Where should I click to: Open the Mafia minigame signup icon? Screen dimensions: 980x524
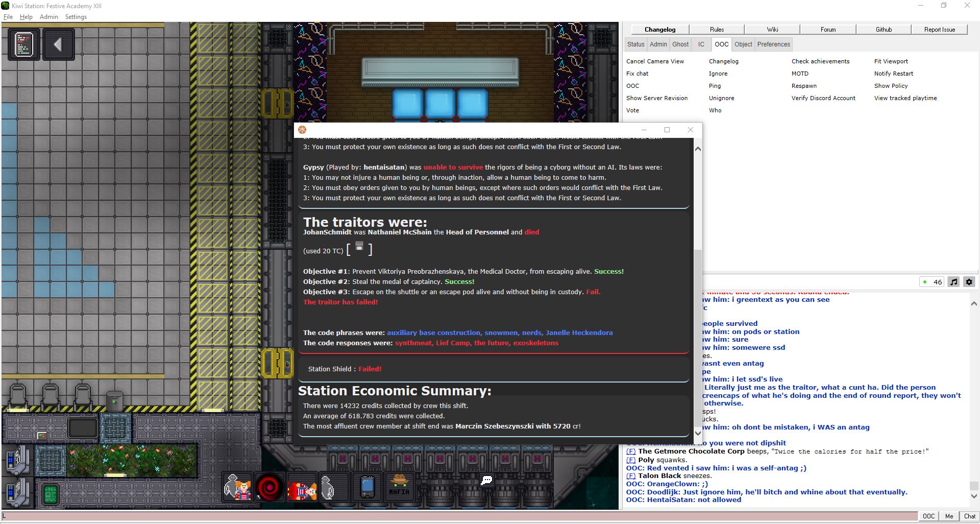coord(399,486)
